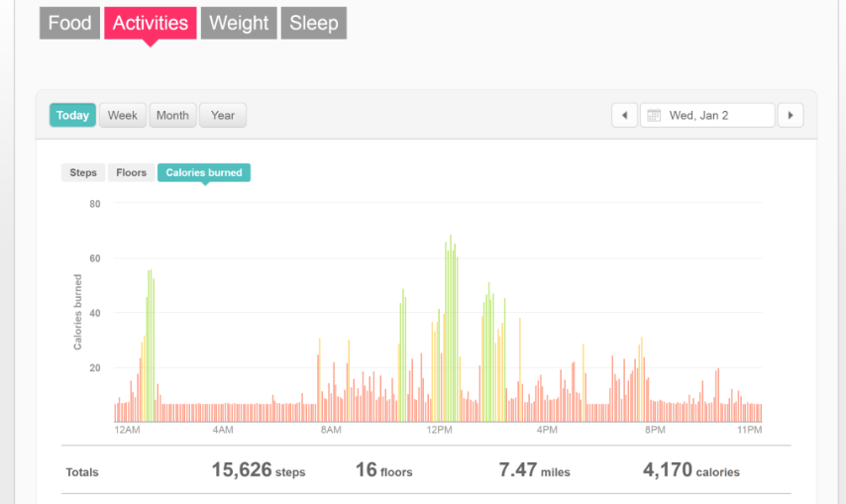
Task: Go to the previous day using left arrow
Action: pos(624,116)
